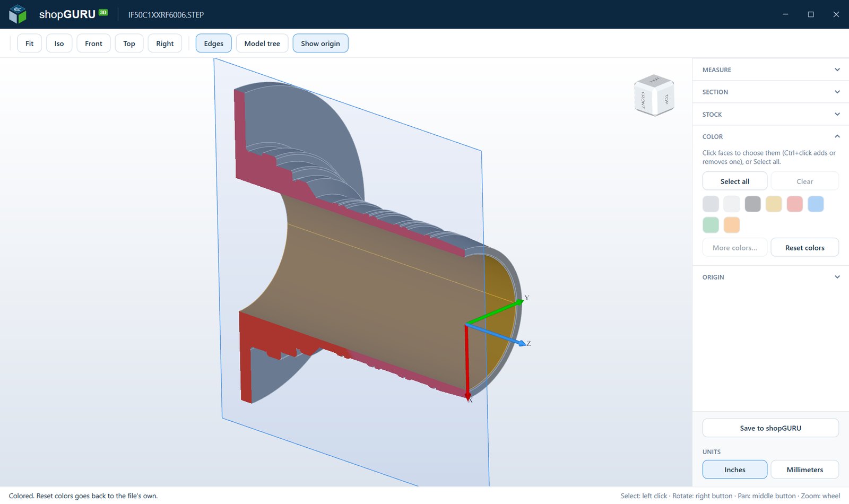Click the view orientation cube
The width and height of the screenshot is (849, 504).
pyautogui.click(x=654, y=95)
